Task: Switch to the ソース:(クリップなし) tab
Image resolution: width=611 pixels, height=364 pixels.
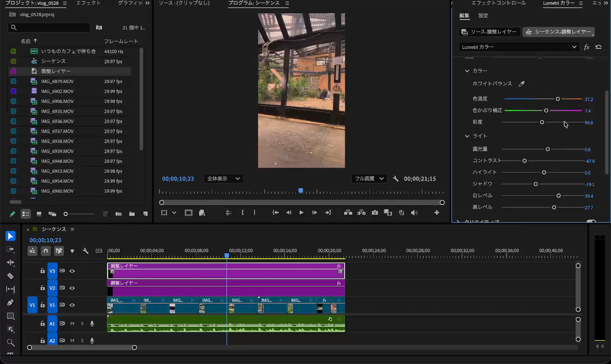Action: (x=184, y=3)
